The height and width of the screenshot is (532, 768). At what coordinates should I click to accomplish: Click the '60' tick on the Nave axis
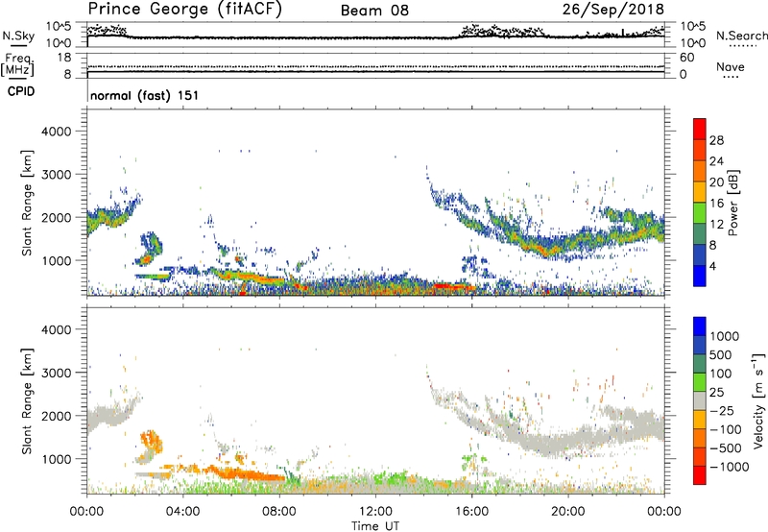tap(686, 58)
